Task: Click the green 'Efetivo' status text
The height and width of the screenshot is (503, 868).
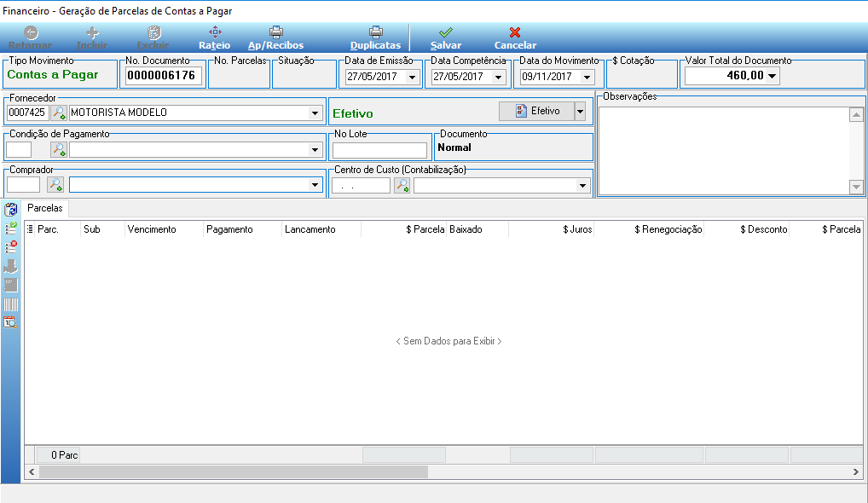Action: pyautogui.click(x=353, y=114)
